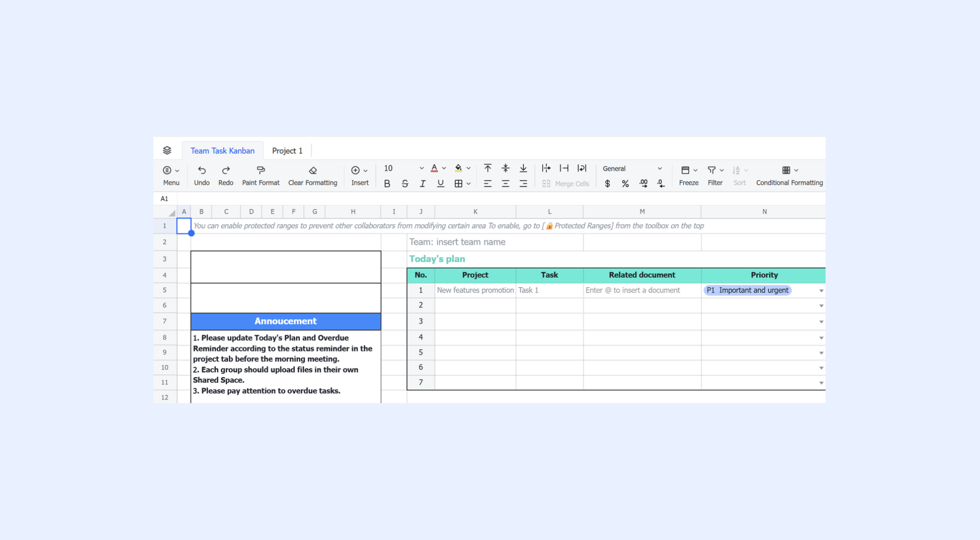Switch to the Project 1 tab

tap(287, 151)
